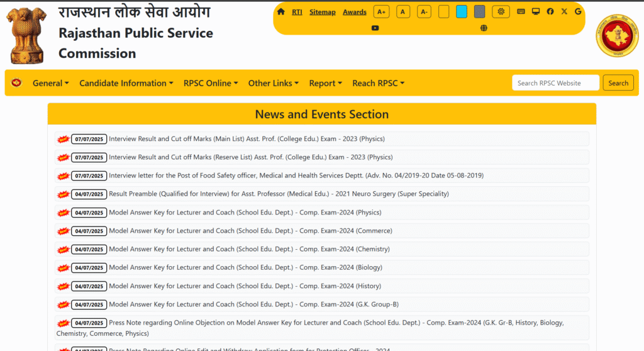Image resolution: width=644 pixels, height=351 pixels.
Task: Open settings gear in top bar
Action: [501, 12]
